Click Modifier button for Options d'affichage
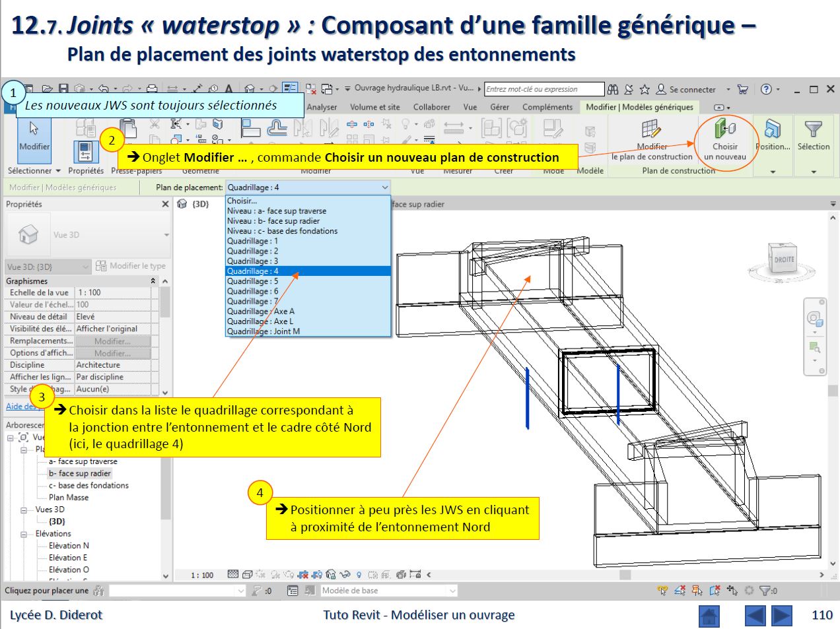840x629 pixels. pyautogui.click(x=112, y=353)
